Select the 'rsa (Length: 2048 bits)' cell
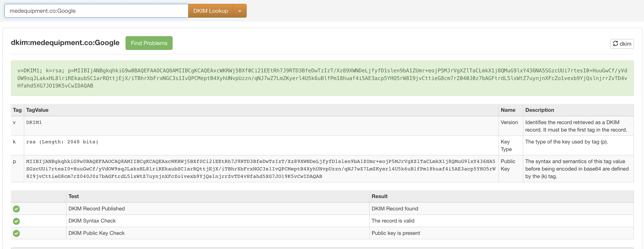The height and width of the screenshot is (249, 644). 261,145
